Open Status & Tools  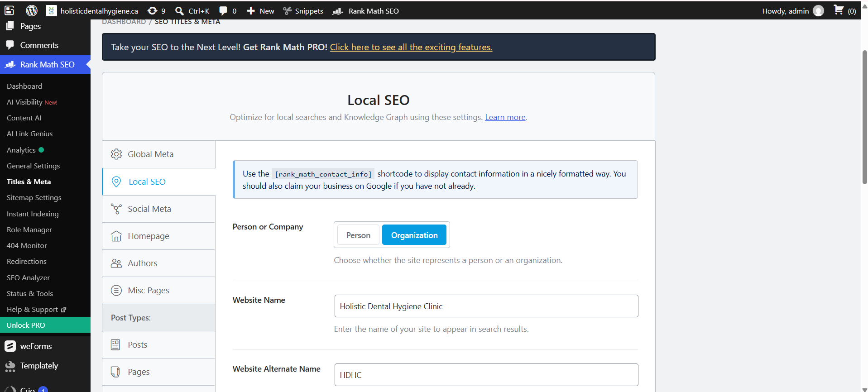[x=30, y=293]
